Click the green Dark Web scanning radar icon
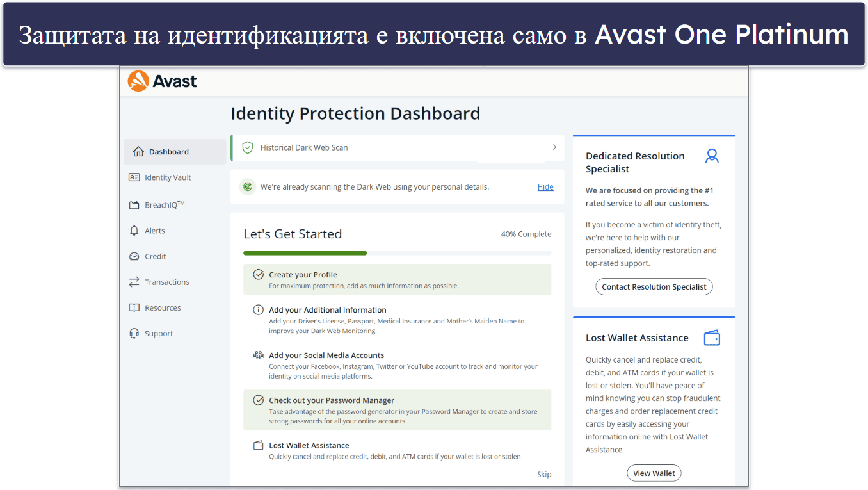The width and height of the screenshot is (868, 490). coord(247,187)
